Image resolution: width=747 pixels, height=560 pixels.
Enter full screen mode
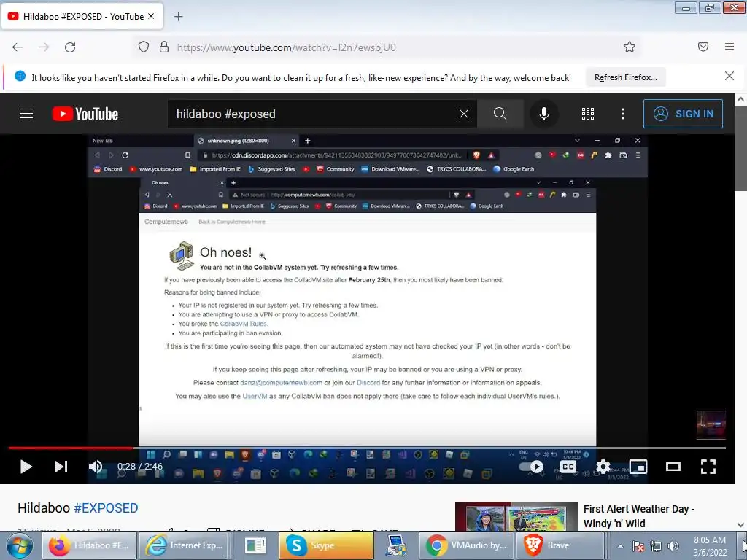coord(708,467)
